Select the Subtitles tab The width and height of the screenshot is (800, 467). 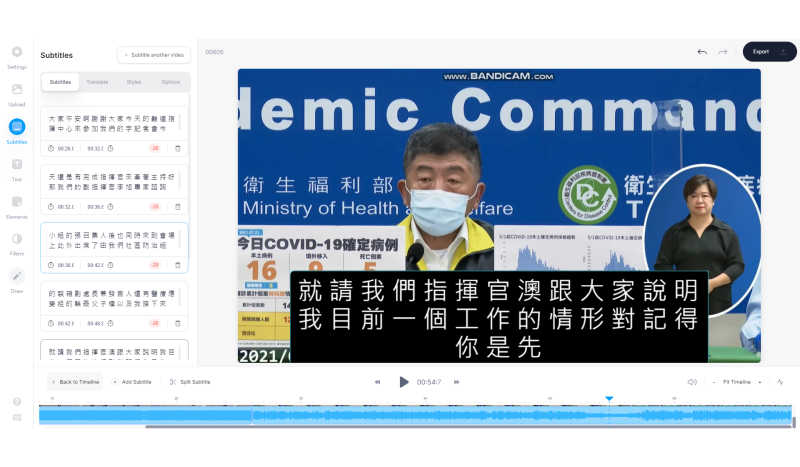(60, 82)
